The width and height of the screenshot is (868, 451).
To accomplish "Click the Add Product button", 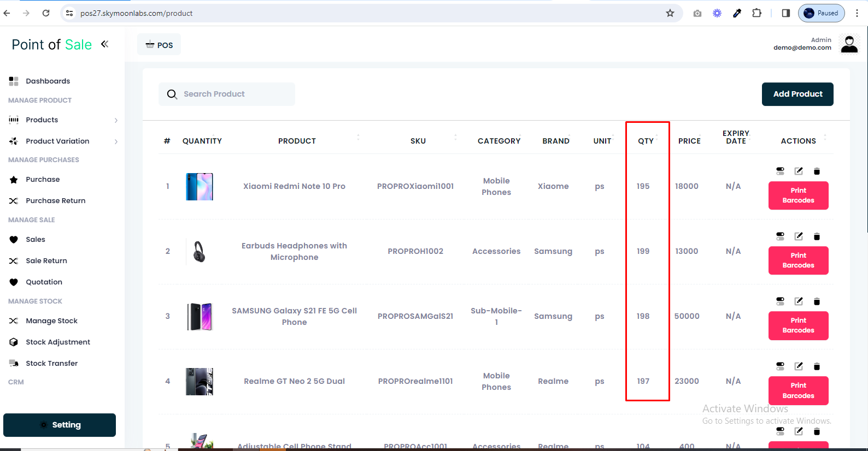I will (x=797, y=94).
